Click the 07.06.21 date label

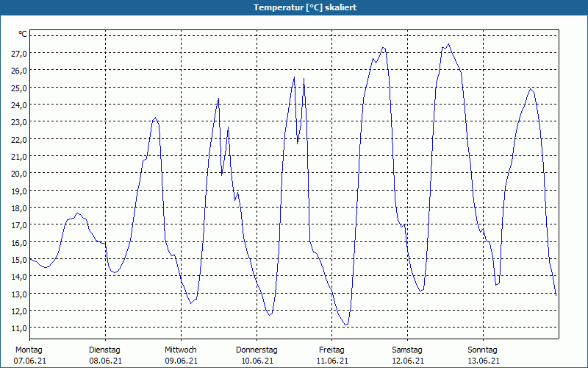click(30, 361)
